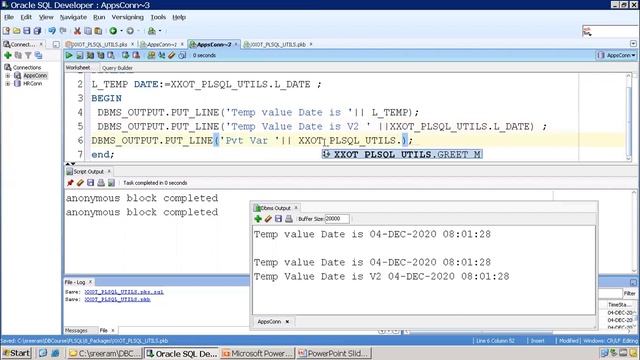The height and width of the screenshot is (360, 640).
Task: Save Dbms Output with disk icon
Action: pyautogui.click(x=278, y=219)
